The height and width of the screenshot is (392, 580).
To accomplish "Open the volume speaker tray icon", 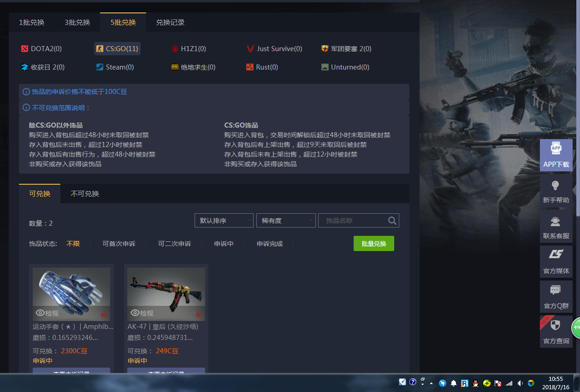I will click(520, 383).
